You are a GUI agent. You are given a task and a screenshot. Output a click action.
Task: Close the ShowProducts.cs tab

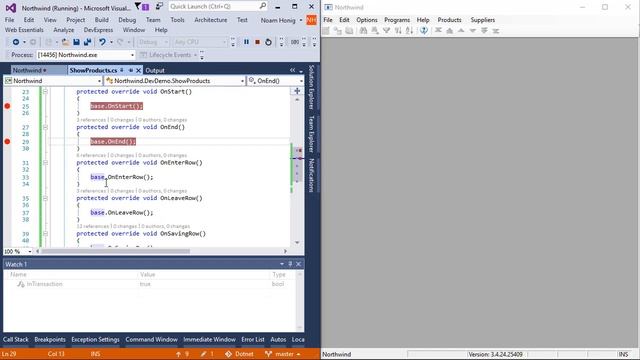tap(138, 70)
